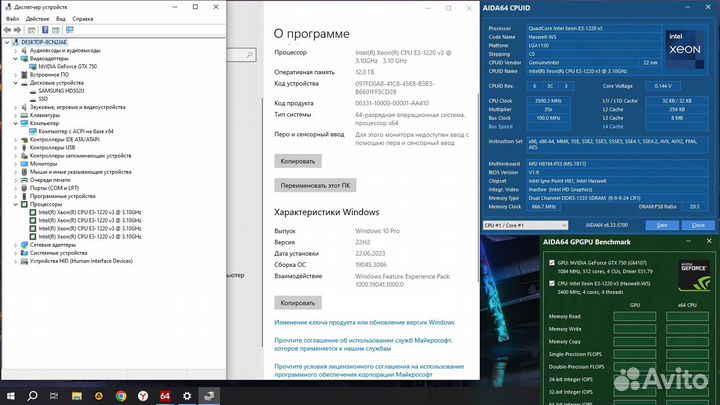The height and width of the screenshot is (405, 720).
Task: Open соглашение об использовании служб Майкрософт link
Action: [363, 344]
